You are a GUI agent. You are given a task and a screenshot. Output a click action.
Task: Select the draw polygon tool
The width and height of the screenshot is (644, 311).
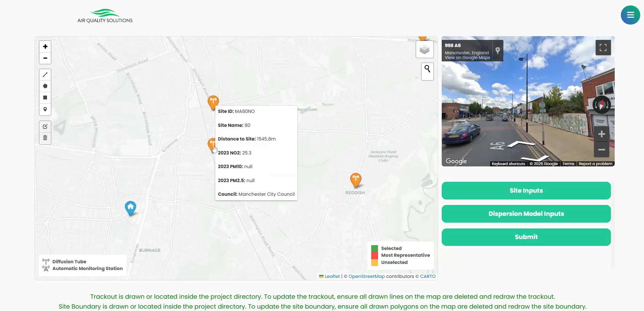(45, 86)
